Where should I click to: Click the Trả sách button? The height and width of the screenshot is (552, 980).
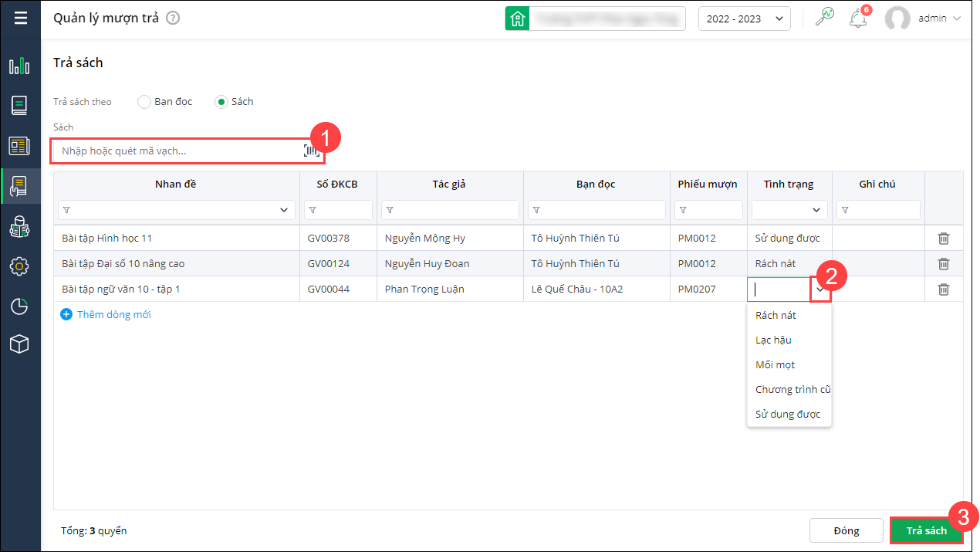click(x=926, y=530)
